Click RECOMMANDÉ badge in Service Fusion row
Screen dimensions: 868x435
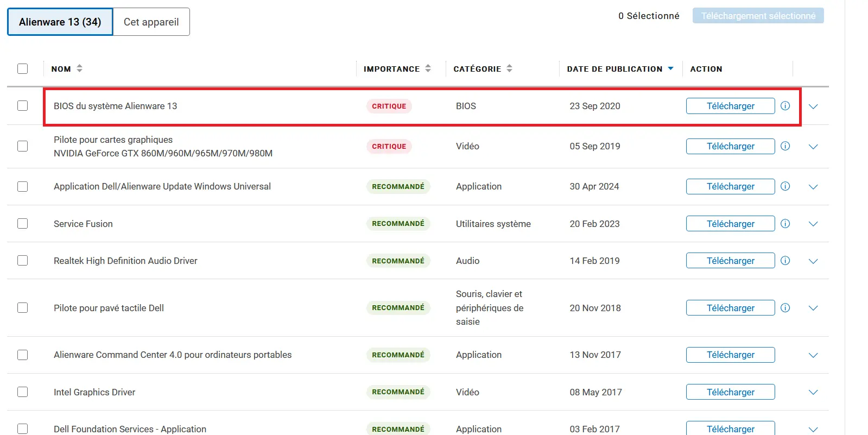tap(398, 224)
